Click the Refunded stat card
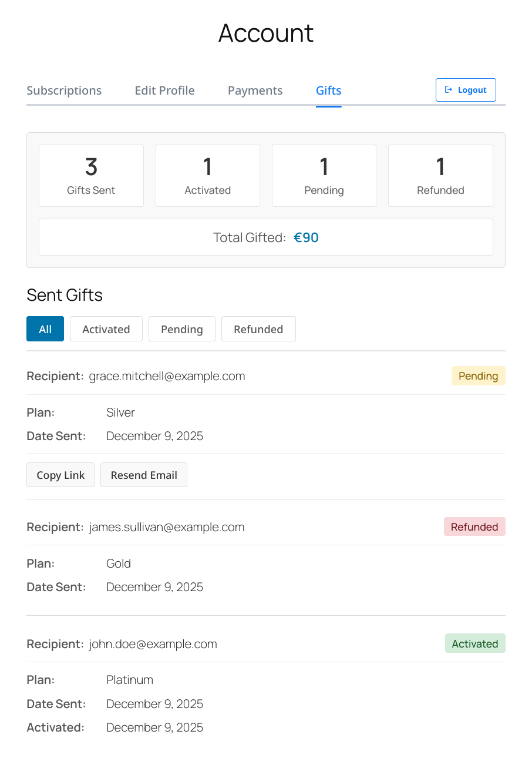Image resolution: width=532 pixels, height=758 pixels. click(440, 176)
